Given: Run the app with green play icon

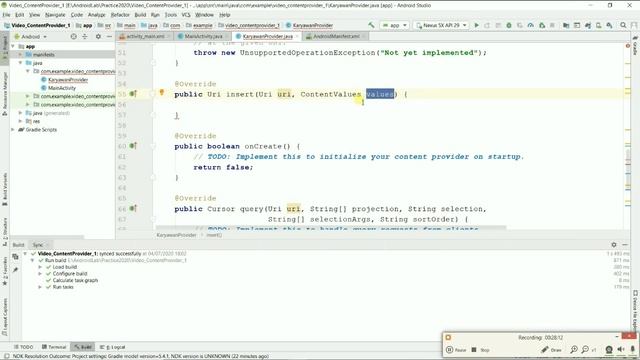Looking at the screenshot, I should (x=476, y=25).
